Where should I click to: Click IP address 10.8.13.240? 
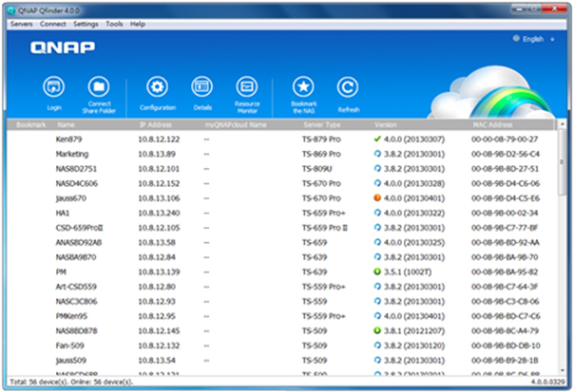tap(159, 213)
